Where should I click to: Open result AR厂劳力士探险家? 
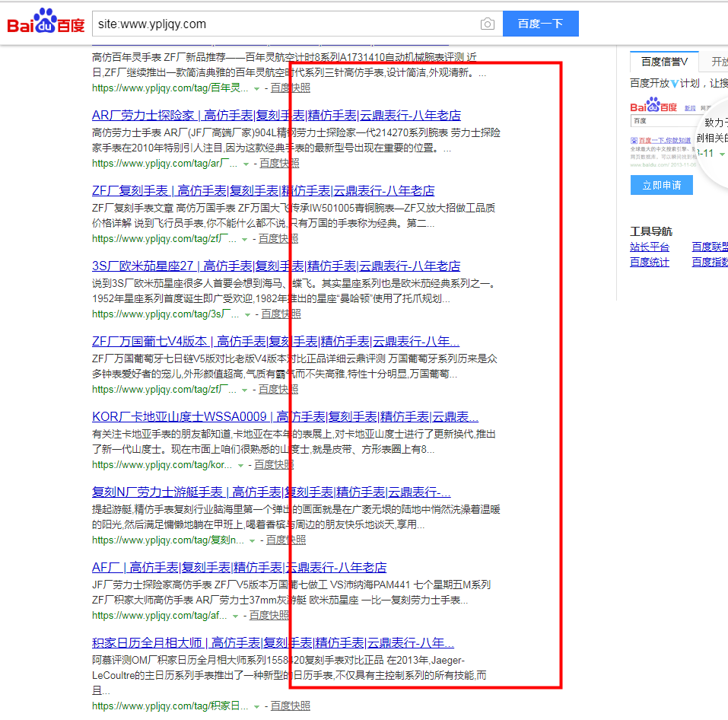tap(276, 115)
